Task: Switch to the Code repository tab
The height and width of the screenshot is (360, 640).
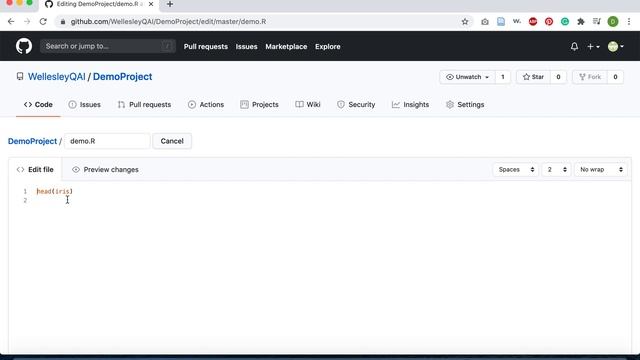Action: (38, 104)
